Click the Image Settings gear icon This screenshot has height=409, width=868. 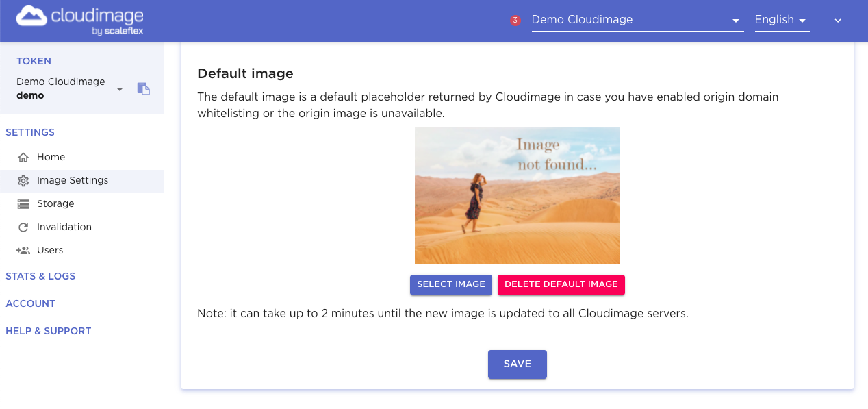point(23,181)
